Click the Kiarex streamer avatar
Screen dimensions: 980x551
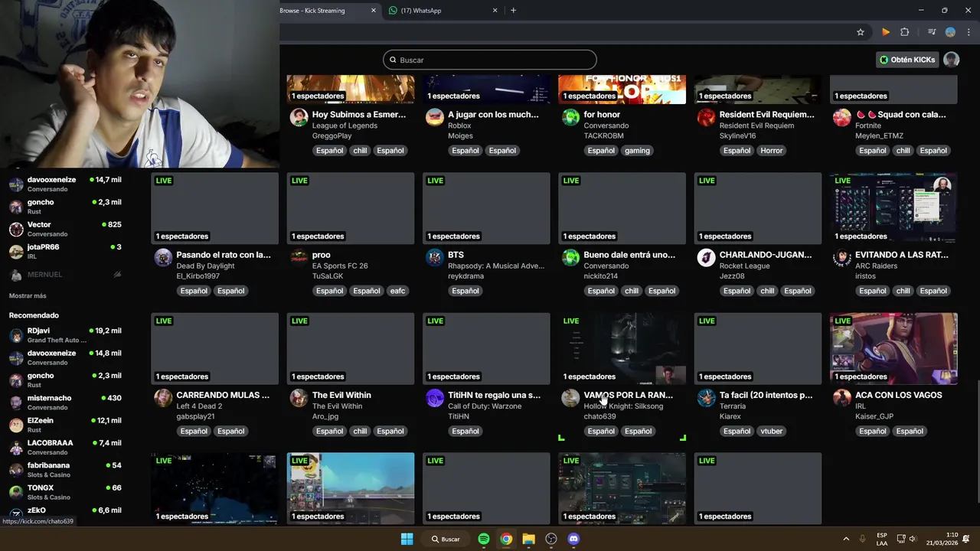706,398
